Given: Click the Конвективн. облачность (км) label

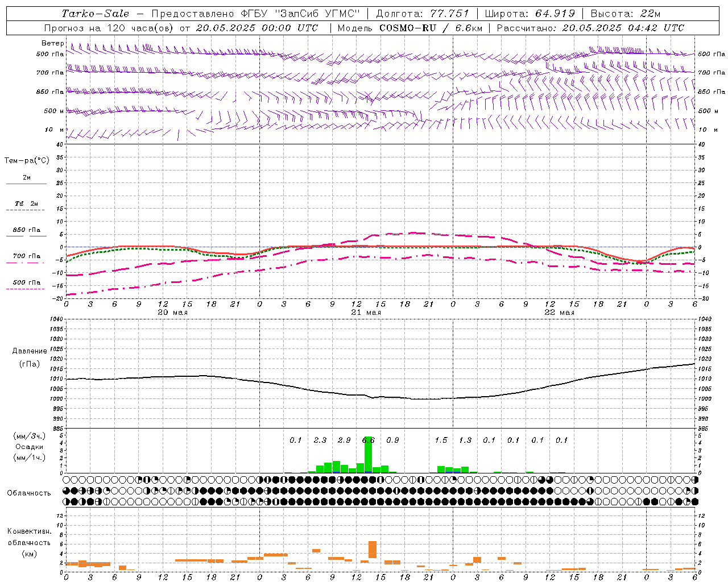Looking at the screenshot, I should click(x=29, y=542).
